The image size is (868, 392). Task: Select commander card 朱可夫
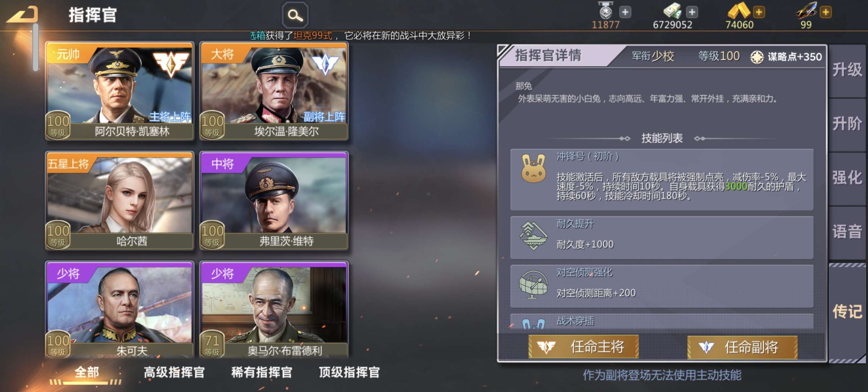[x=120, y=310]
